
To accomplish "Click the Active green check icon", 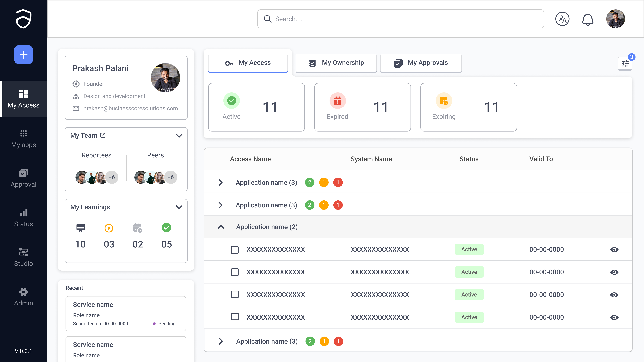I will click(231, 101).
